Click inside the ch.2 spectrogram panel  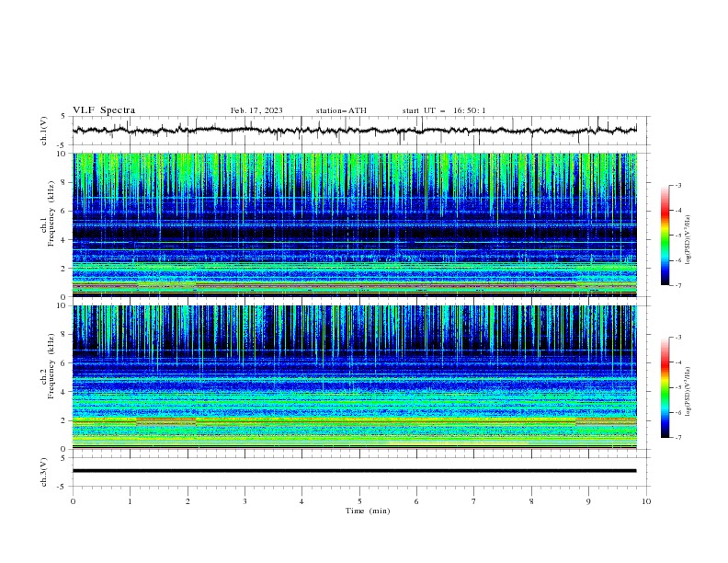354,377
